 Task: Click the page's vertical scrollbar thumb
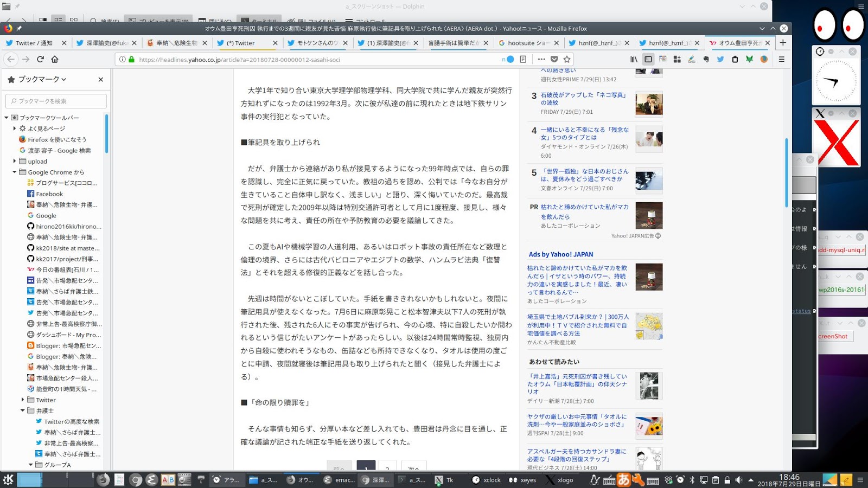click(786, 172)
